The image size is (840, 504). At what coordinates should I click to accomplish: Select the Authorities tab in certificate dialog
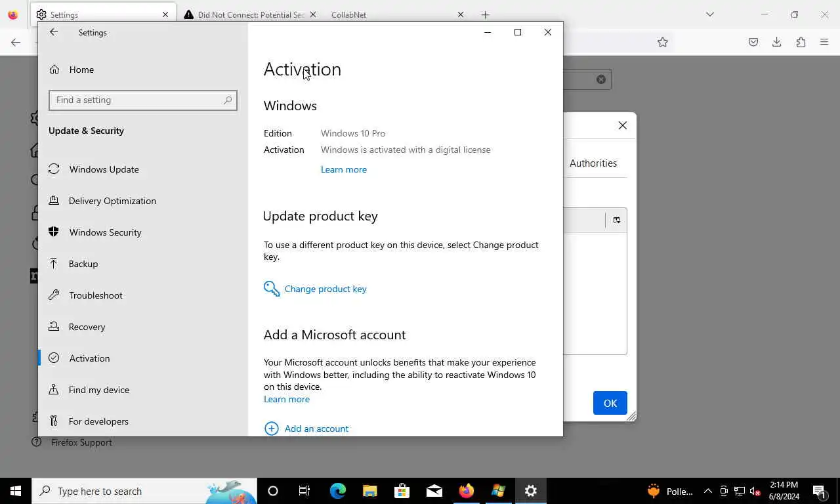pyautogui.click(x=593, y=163)
